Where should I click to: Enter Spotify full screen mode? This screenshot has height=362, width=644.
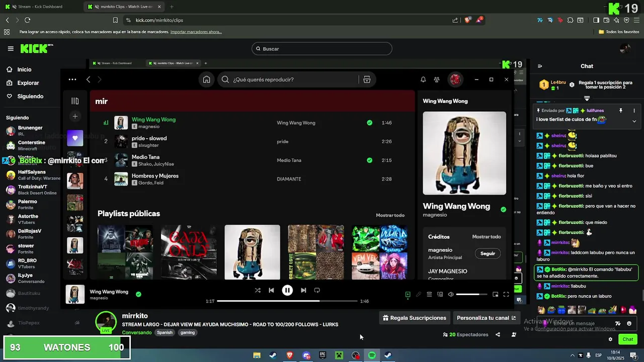[x=506, y=294]
